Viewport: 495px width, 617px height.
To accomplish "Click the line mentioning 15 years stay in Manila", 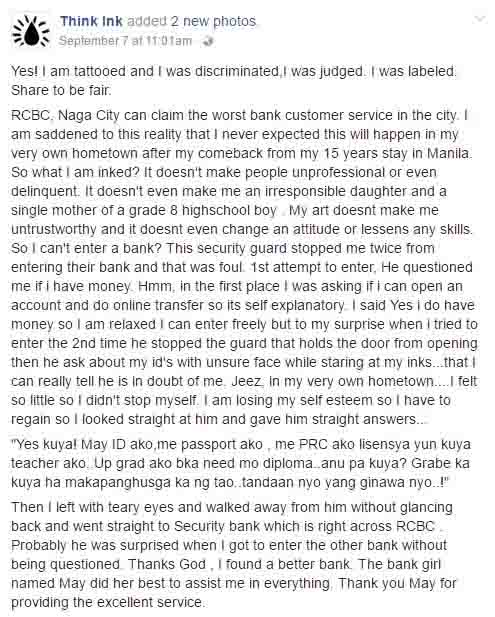I will [x=242, y=153].
